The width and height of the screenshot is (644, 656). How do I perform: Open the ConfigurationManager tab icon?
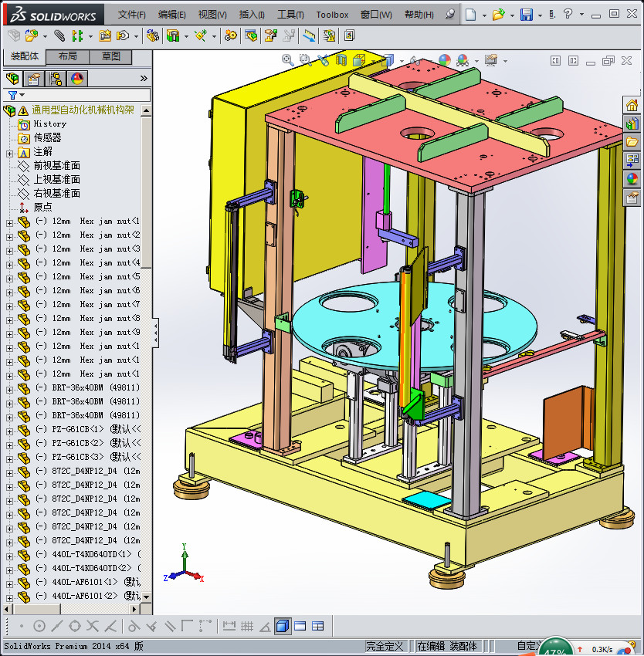click(x=56, y=78)
